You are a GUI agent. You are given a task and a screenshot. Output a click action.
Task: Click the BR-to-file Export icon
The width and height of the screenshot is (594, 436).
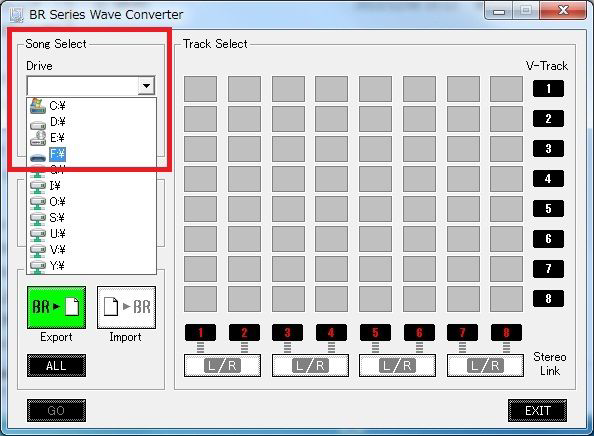tap(56, 307)
